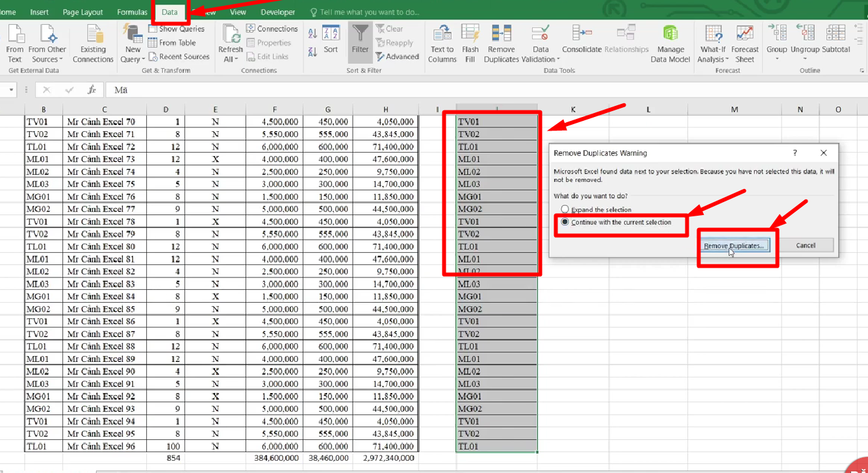Click Remove Duplicates in the ribbon
The height and width of the screenshot is (473, 868).
pos(502,44)
